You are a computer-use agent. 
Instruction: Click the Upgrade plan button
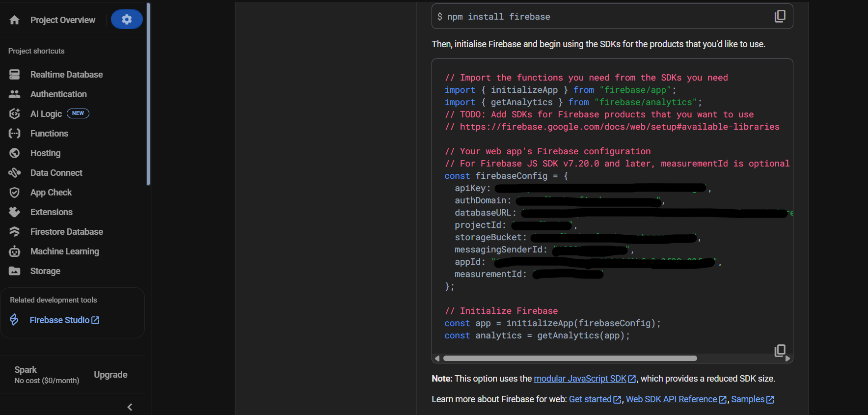tap(110, 375)
